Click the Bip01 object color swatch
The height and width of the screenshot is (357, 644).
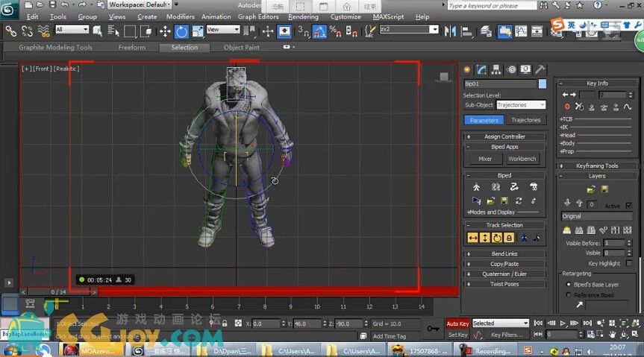click(543, 83)
